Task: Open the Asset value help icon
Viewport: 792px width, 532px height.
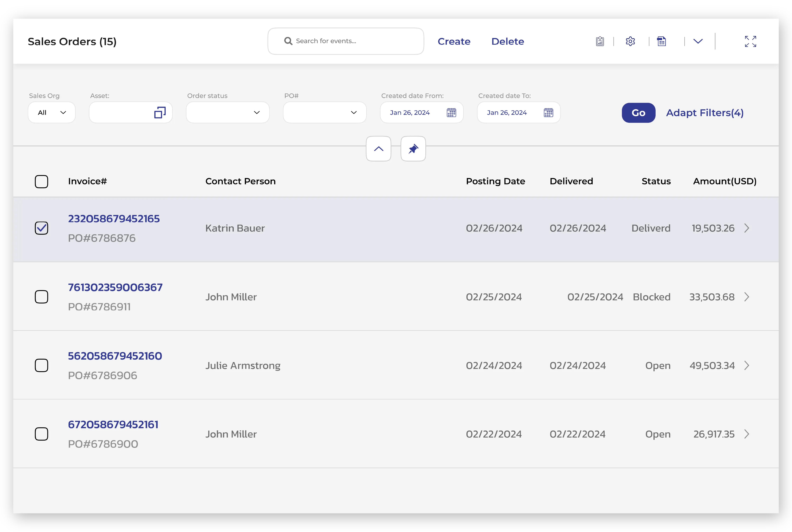Action: pyautogui.click(x=160, y=113)
